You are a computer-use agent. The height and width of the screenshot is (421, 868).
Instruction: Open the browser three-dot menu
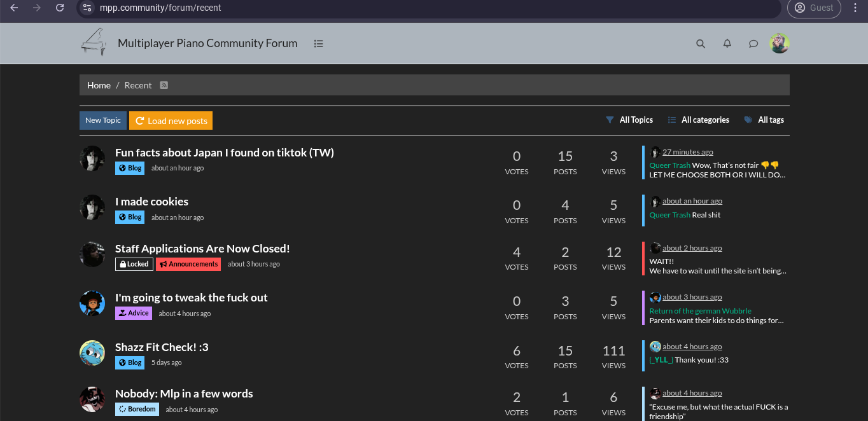tap(855, 8)
